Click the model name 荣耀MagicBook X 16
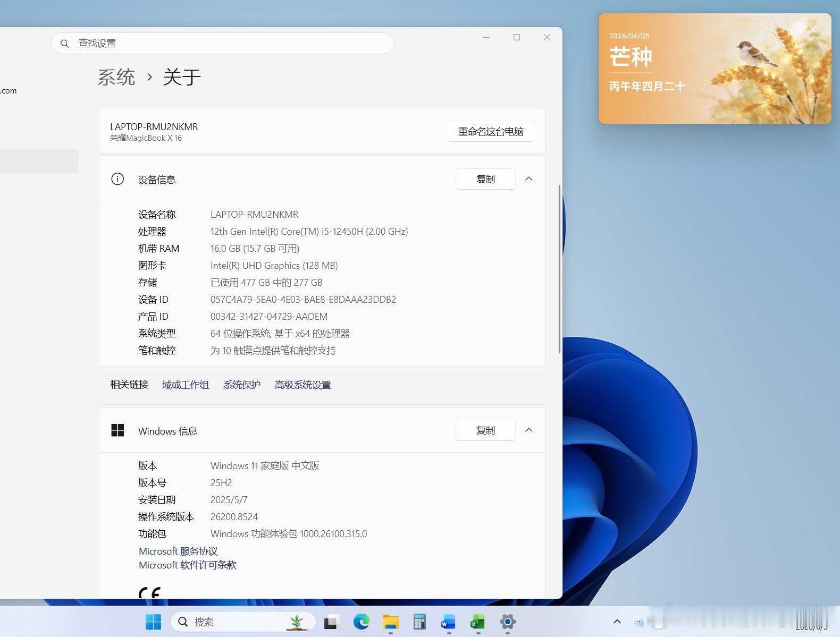Image resolution: width=840 pixels, height=637 pixels. point(146,138)
